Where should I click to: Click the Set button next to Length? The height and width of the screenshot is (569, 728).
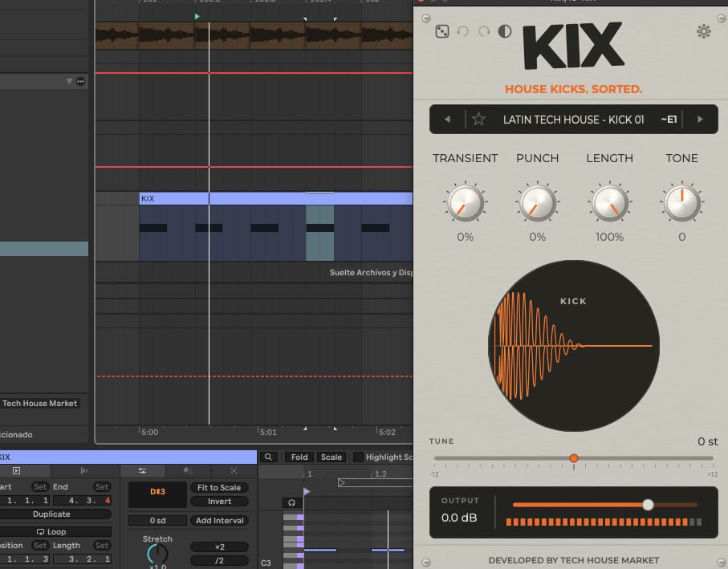click(x=102, y=546)
